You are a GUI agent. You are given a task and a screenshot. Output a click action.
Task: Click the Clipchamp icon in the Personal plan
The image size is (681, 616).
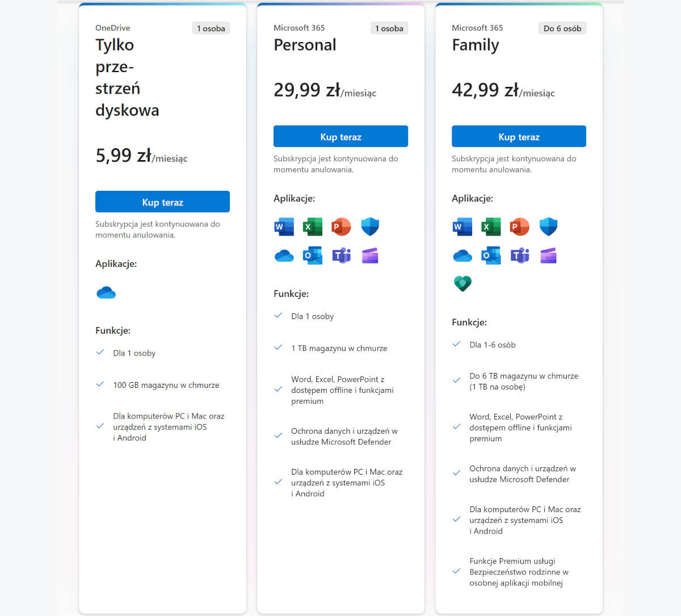click(369, 255)
